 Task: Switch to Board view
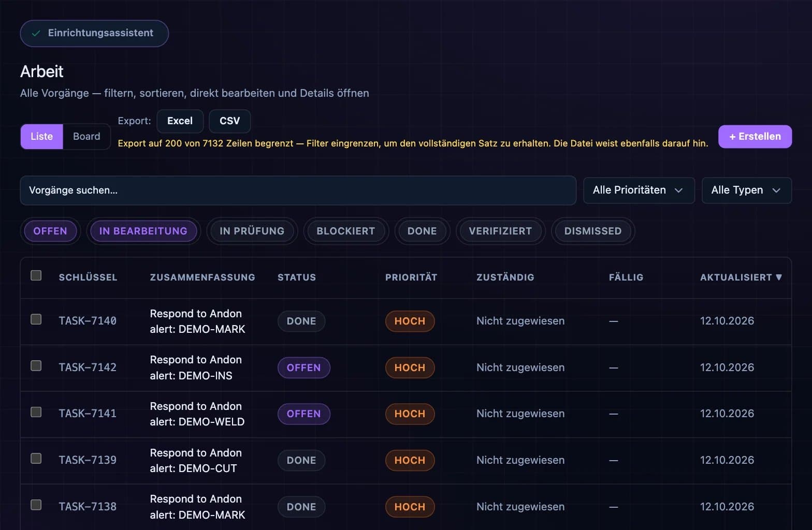coord(86,136)
